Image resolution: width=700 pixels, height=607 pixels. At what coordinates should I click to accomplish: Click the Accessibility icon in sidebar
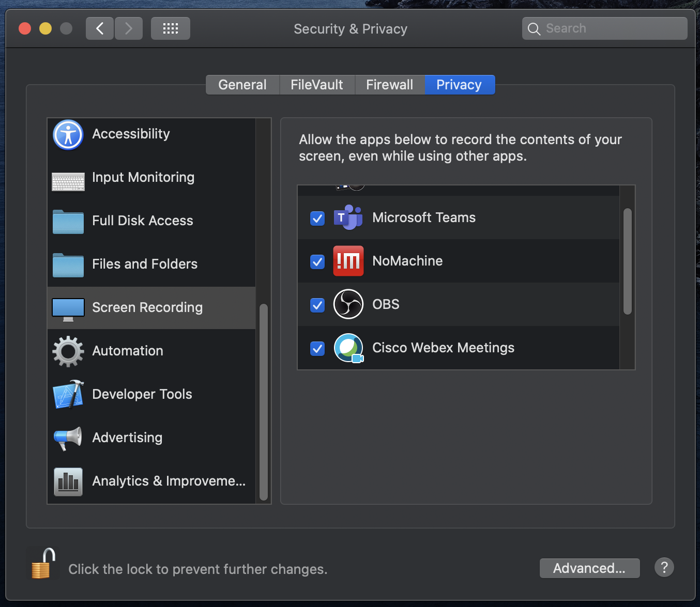[x=68, y=135]
